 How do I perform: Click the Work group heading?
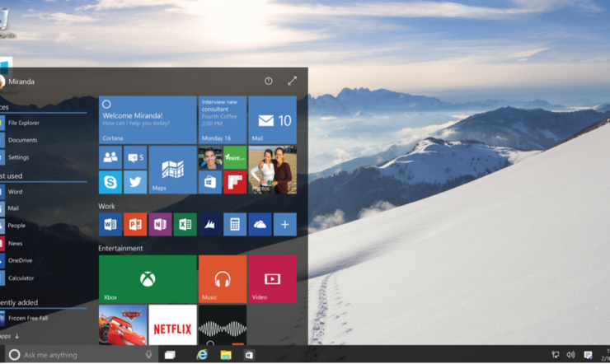[106, 206]
